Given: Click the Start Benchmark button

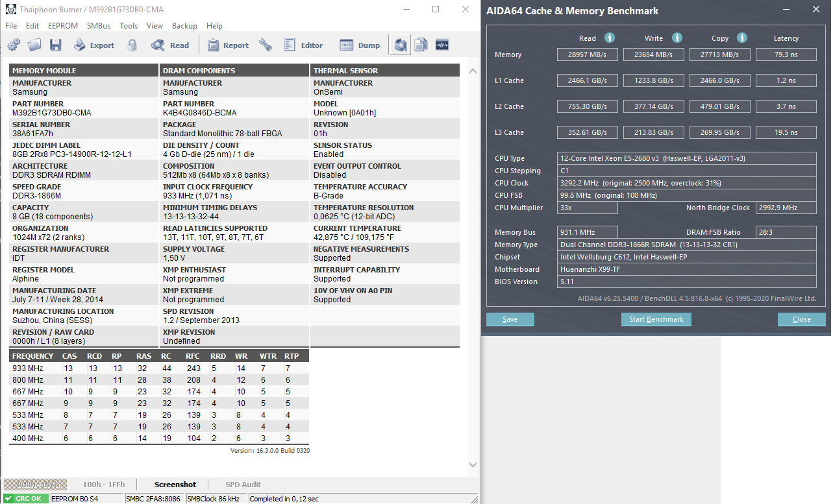Looking at the screenshot, I should pyautogui.click(x=656, y=319).
